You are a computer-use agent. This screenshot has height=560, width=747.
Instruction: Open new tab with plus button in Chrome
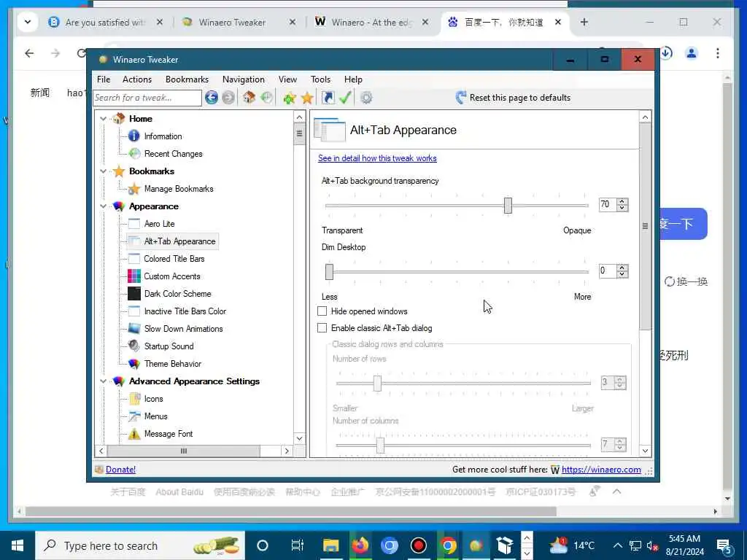[584, 22]
